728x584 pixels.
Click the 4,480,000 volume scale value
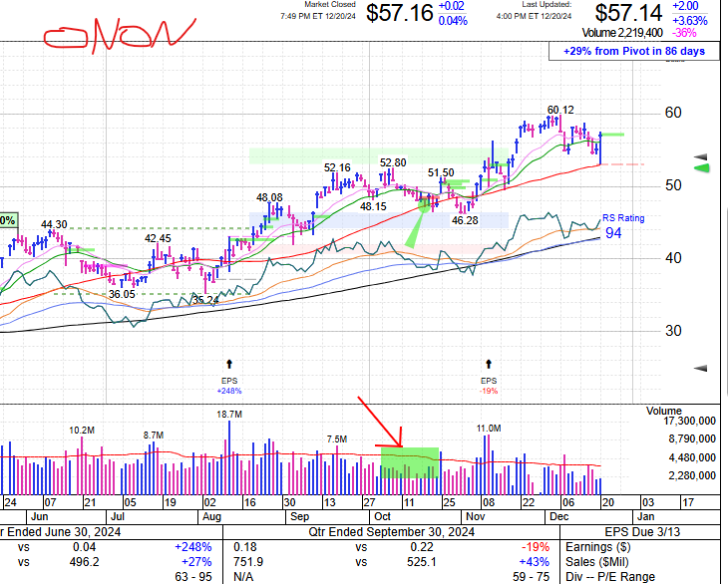[x=692, y=457]
